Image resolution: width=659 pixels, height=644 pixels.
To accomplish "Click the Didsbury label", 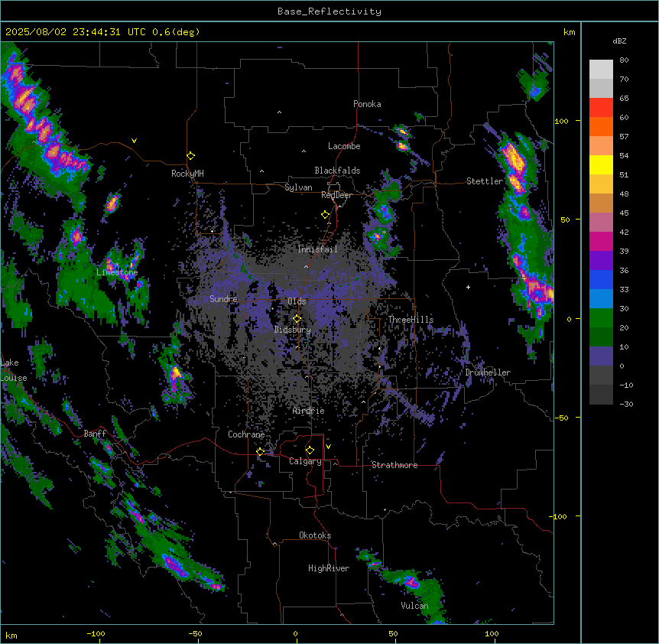I will (x=293, y=330).
